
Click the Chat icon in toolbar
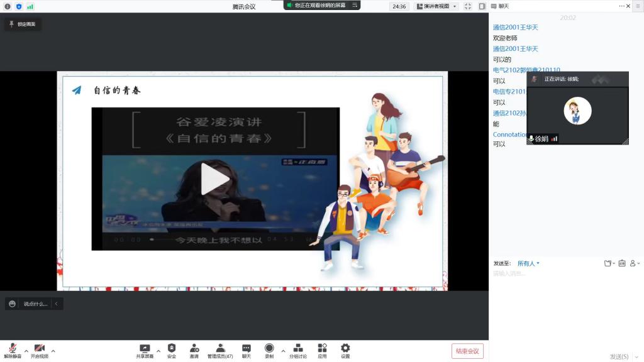(x=247, y=349)
